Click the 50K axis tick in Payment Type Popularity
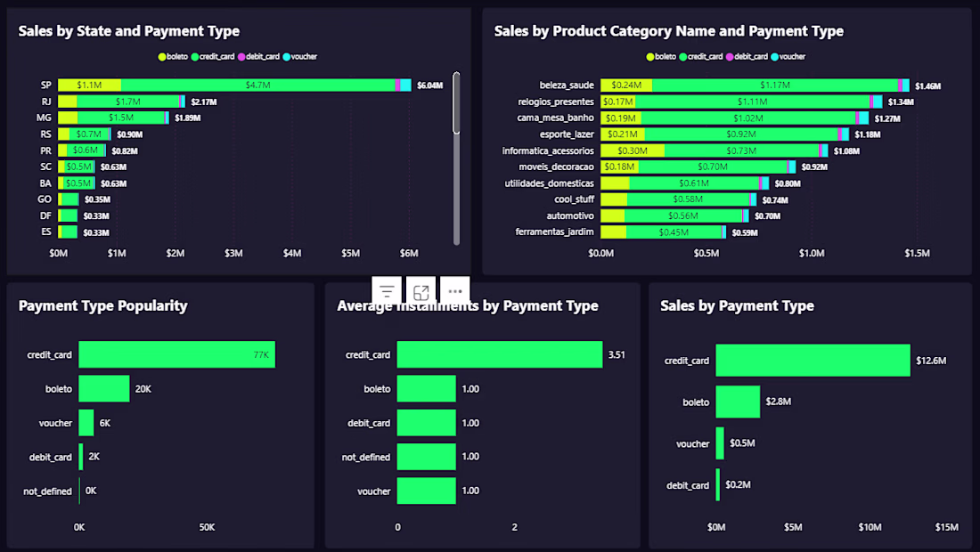The height and width of the screenshot is (552, 980). [x=207, y=527]
